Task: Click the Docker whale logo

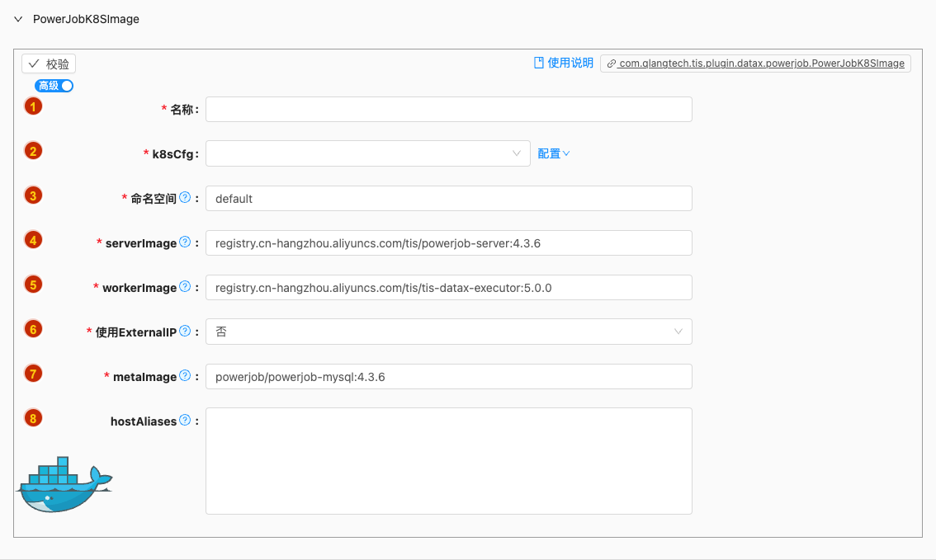Action: pyautogui.click(x=64, y=484)
